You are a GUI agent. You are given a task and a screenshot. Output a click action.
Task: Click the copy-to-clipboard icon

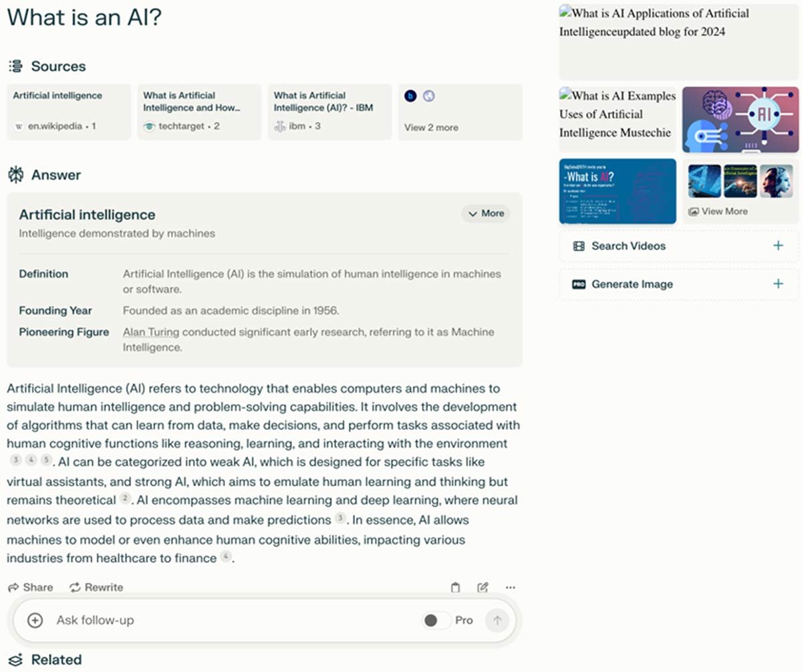[x=455, y=586]
